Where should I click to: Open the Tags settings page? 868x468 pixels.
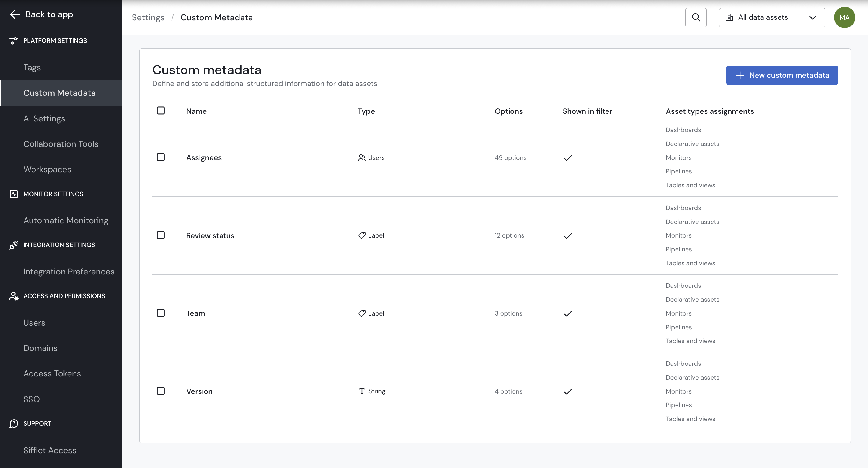point(32,67)
